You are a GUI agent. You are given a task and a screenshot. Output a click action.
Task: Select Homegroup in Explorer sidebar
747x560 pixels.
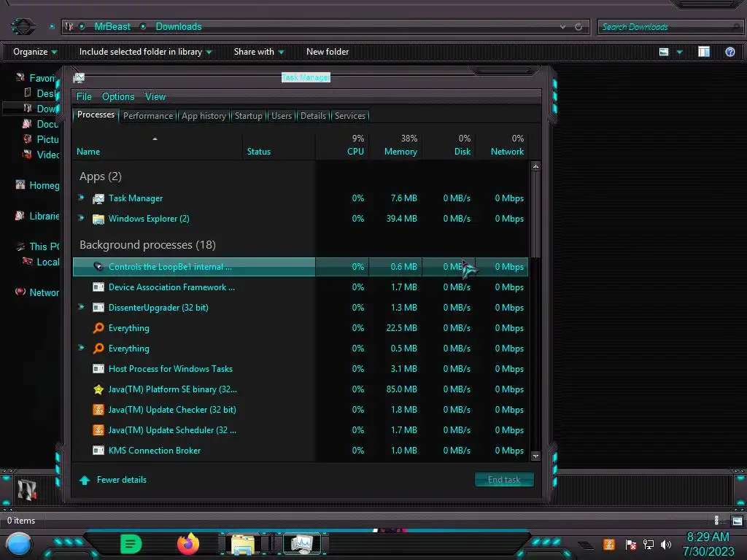pos(38,185)
